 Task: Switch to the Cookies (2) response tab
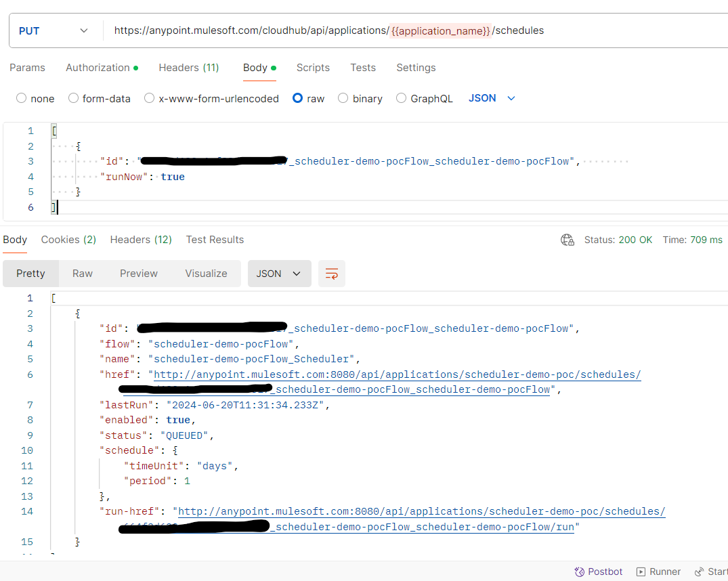click(x=68, y=240)
